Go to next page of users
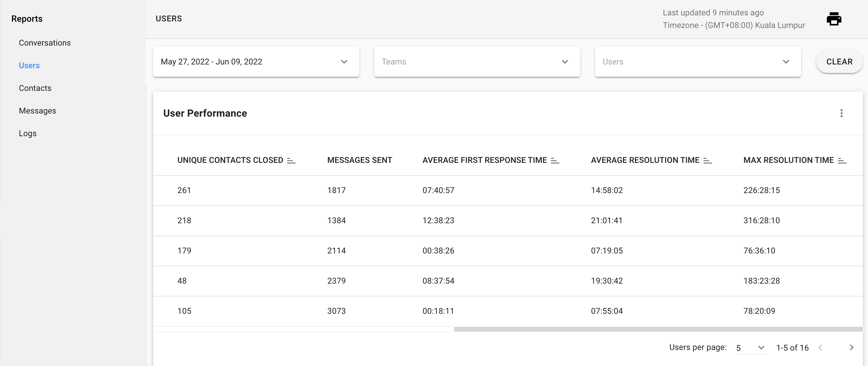 click(x=851, y=347)
